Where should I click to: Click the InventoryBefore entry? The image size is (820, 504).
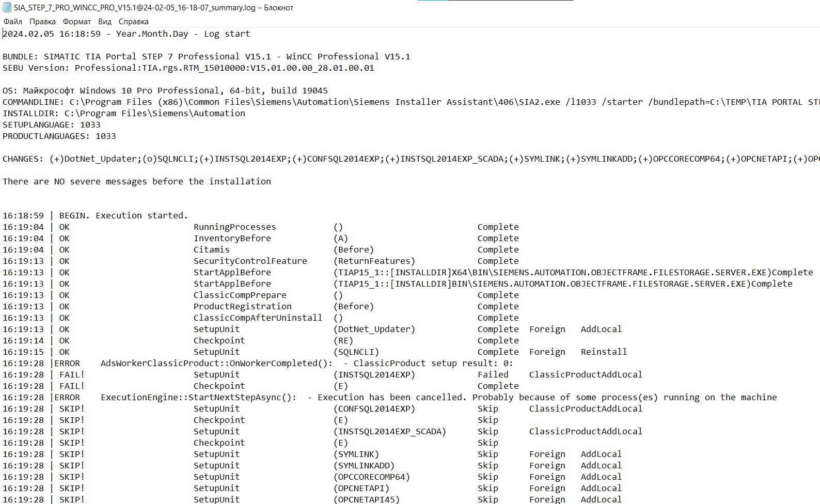tap(232, 239)
